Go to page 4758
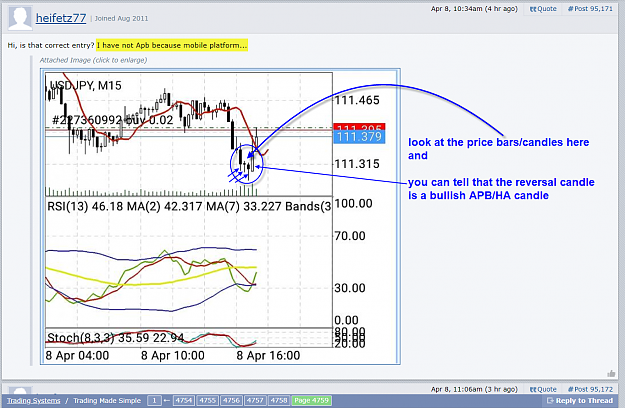Image resolution: width=625 pixels, height=408 pixels. (x=279, y=400)
